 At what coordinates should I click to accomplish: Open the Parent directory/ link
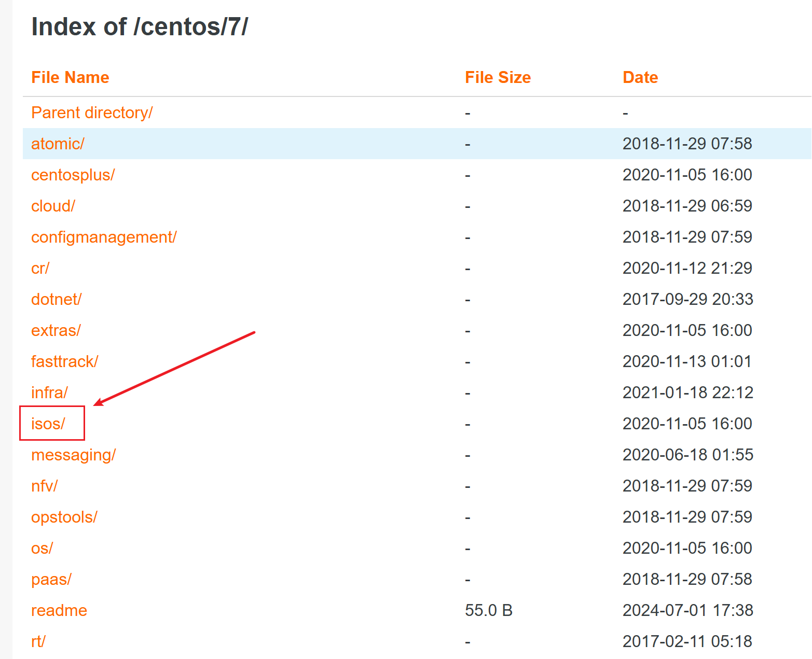(92, 113)
